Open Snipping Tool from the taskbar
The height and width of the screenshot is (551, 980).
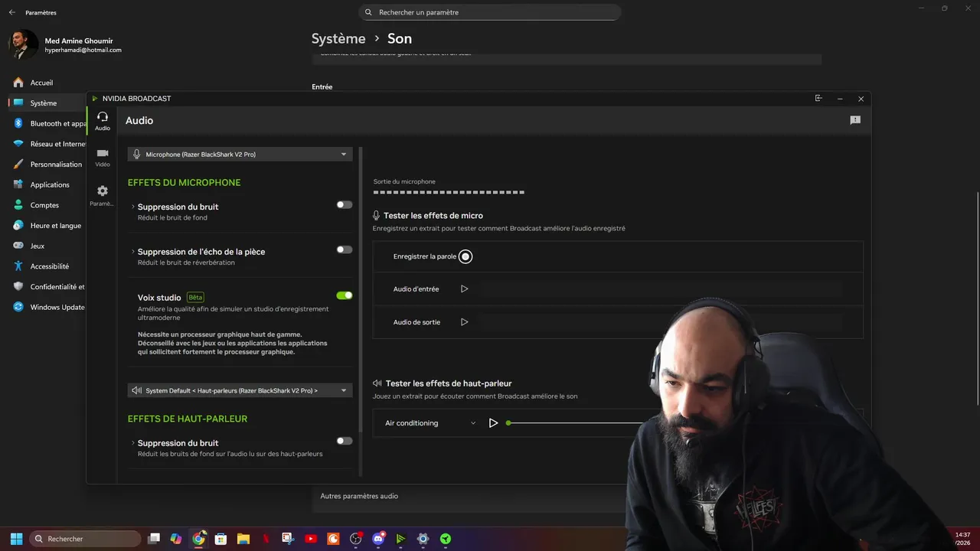tap(288, 539)
